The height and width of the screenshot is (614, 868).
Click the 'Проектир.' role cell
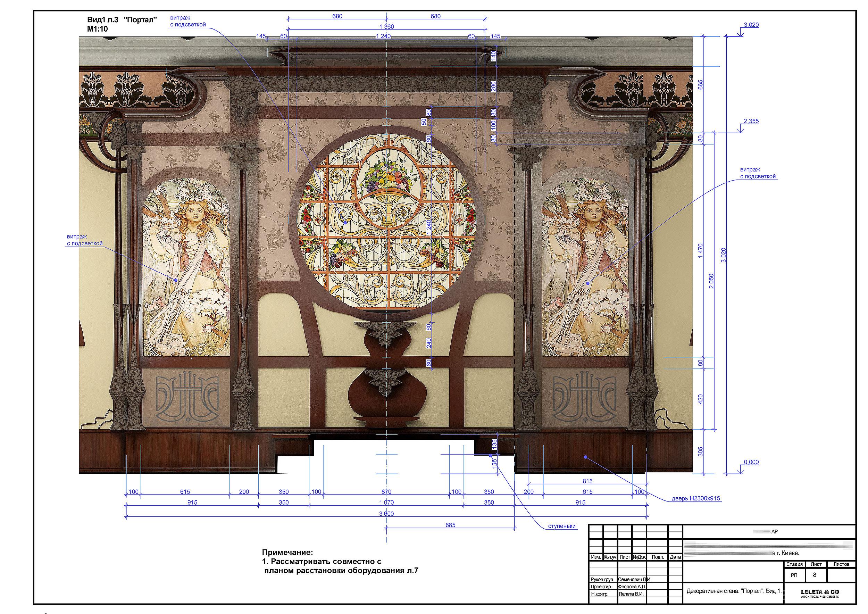[x=603, y=587]
